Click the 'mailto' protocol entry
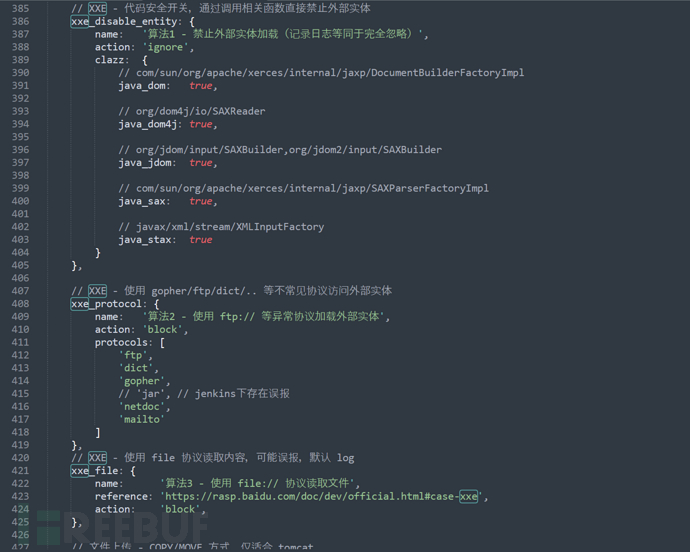 click(142, 420)
